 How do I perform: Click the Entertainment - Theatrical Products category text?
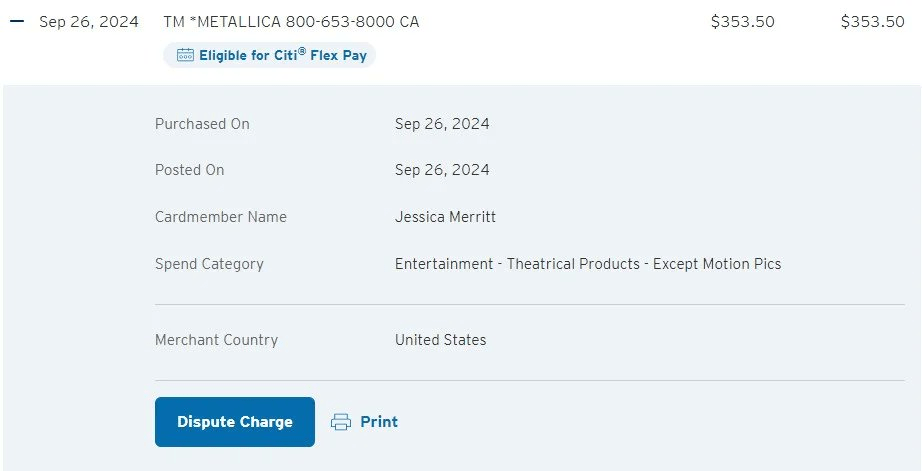[588, 264]
